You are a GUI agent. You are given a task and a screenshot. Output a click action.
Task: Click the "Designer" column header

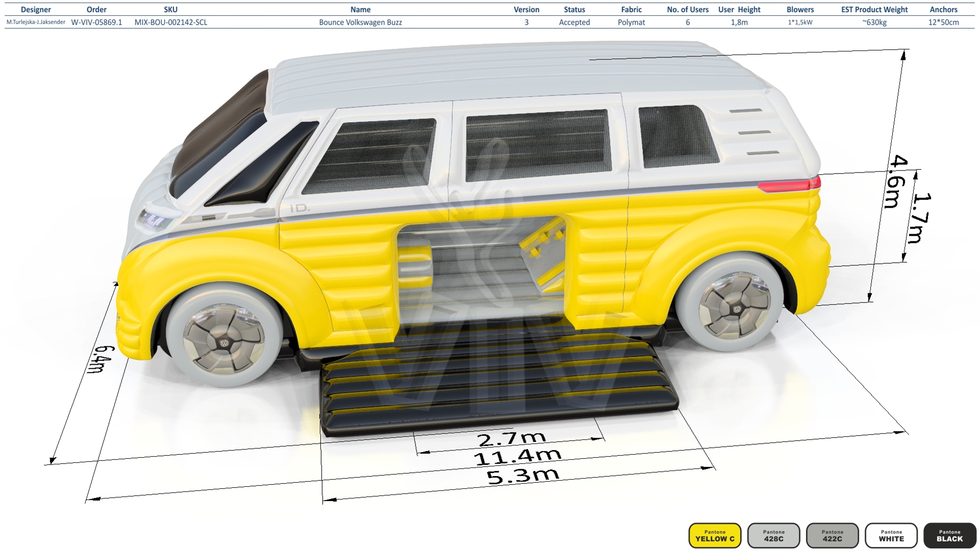36,10
